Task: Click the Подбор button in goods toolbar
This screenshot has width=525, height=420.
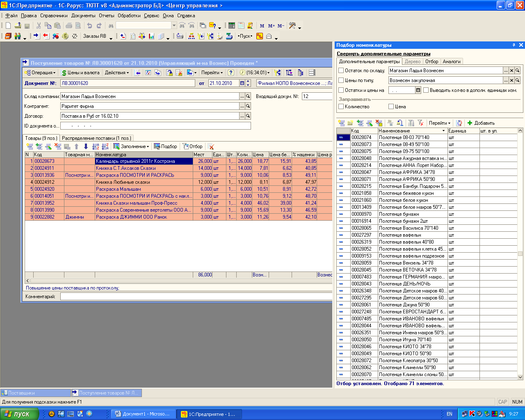Action: click(165, 146)
